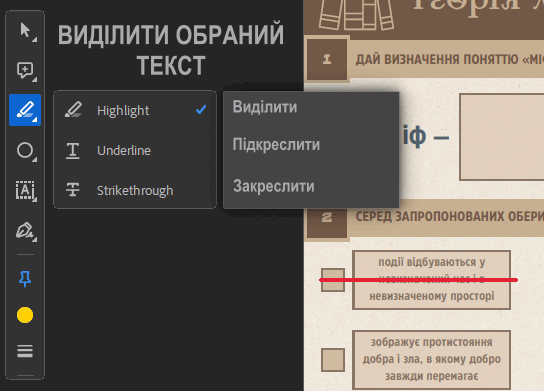Click the active highlighter tool button
Image resolution: width=544 pixels, height=391 pixels.
[25, 110]
